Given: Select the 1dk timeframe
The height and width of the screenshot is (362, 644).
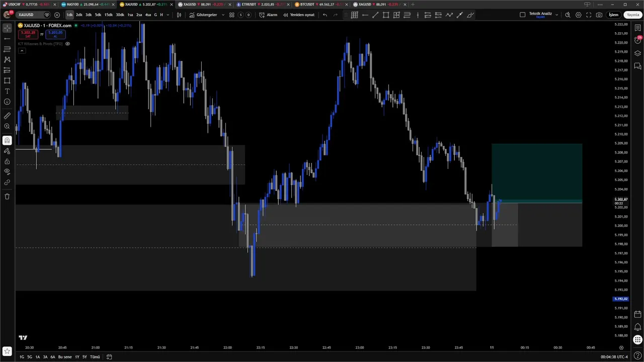Looking at the screenshot, I should point(69,15).
